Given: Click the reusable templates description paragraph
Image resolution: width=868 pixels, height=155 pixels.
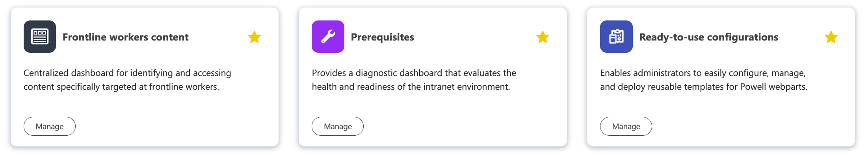Looking at the screenshot, I should point(704,79).
